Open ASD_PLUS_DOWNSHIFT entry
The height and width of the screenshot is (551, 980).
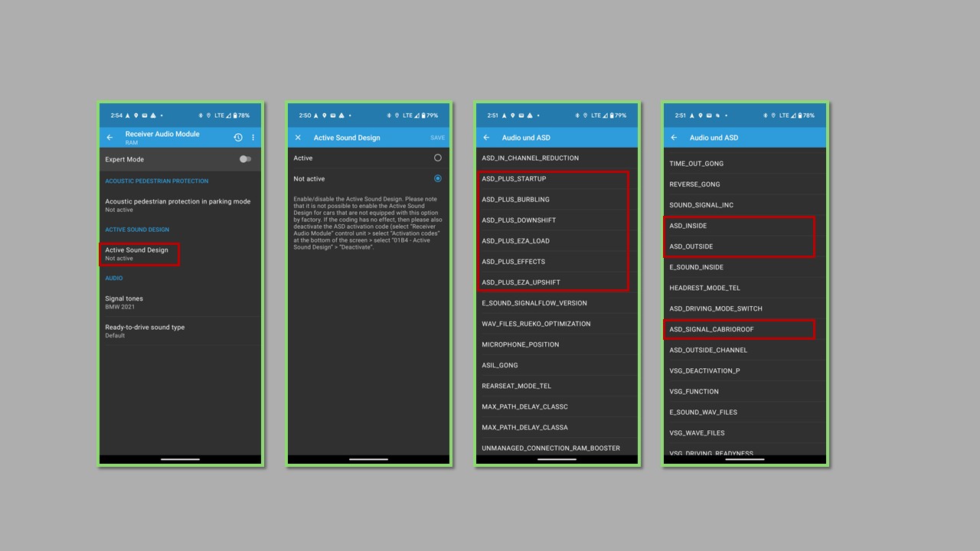[557, 220]
